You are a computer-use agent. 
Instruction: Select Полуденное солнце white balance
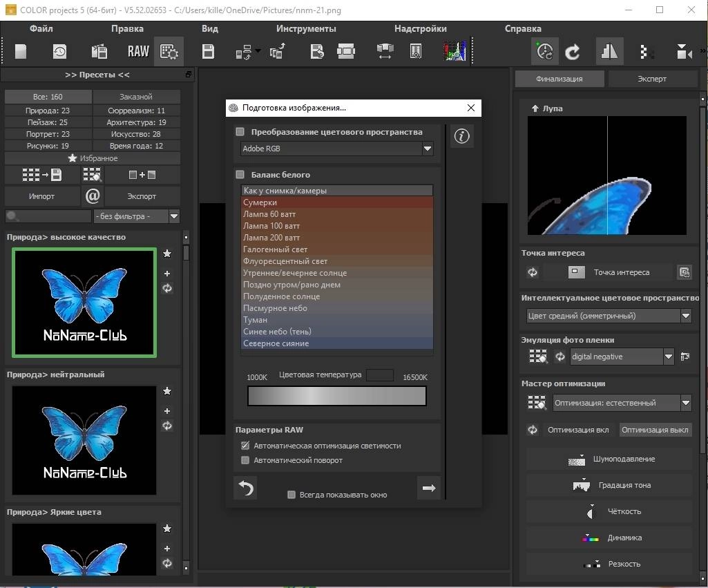click(337, 296)
